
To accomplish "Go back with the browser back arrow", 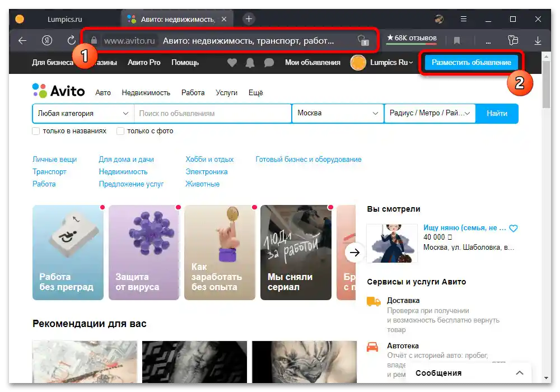I will (22, 41).
